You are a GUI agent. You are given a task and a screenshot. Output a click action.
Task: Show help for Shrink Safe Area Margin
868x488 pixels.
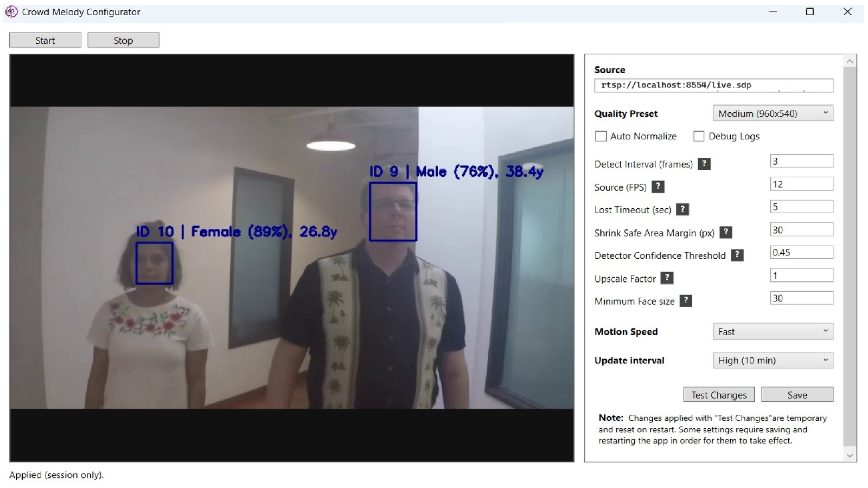pos(725,233)
